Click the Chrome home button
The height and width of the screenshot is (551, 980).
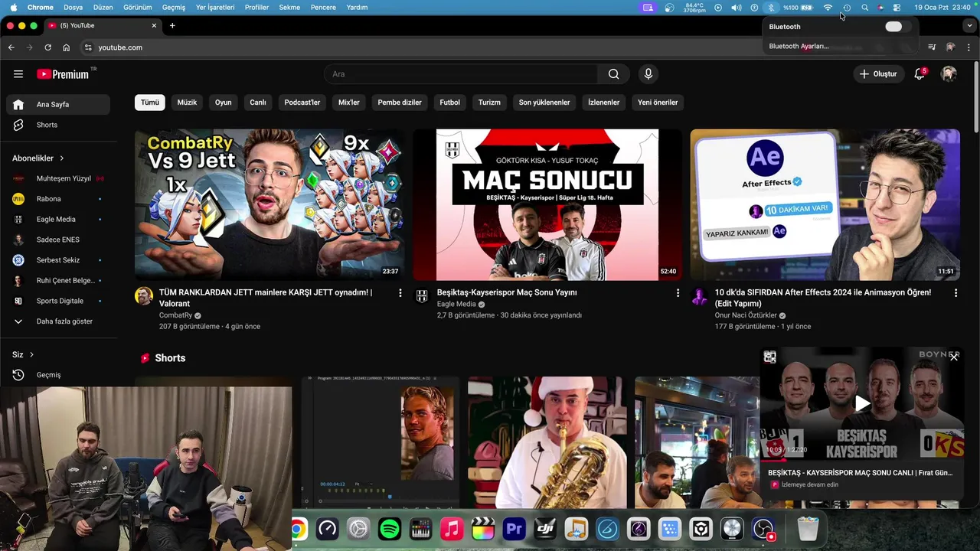coord(66,47)
